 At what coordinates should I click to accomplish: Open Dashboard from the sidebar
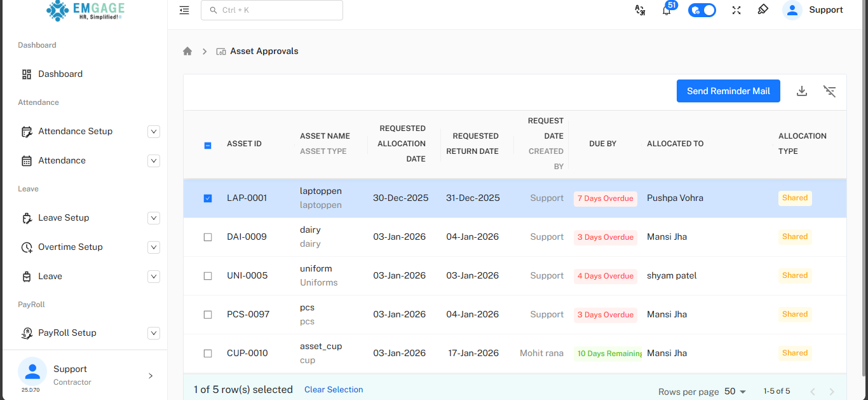(60, 74)
